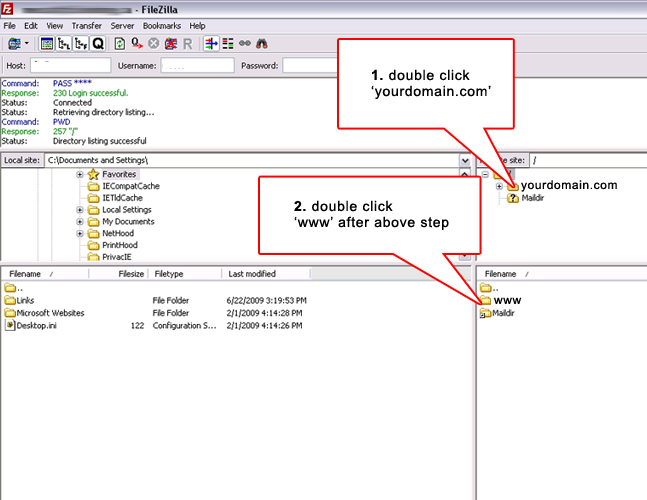
Task: Toggle the message log display
Action: (x=47, y=43)
